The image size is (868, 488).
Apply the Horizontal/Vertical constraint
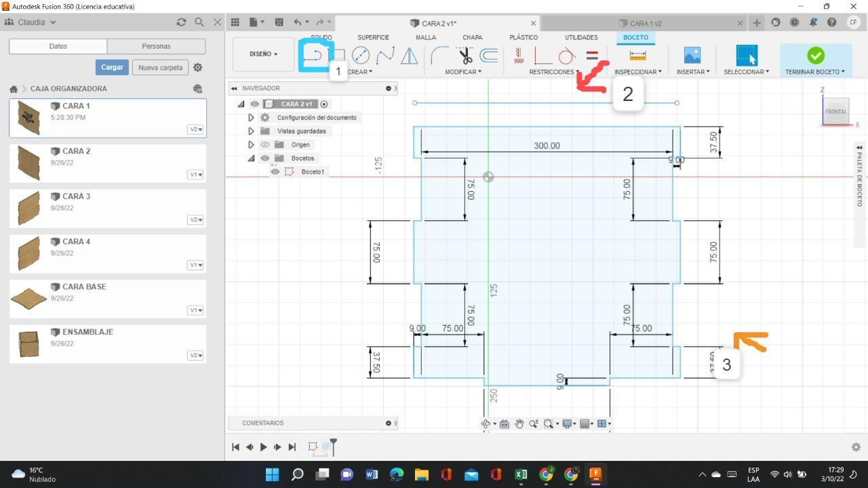pos(519,55)
